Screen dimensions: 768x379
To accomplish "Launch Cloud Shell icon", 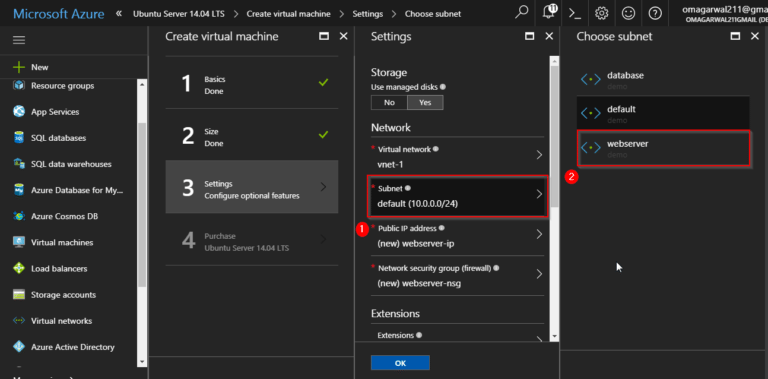I will [x=575, y=13].
